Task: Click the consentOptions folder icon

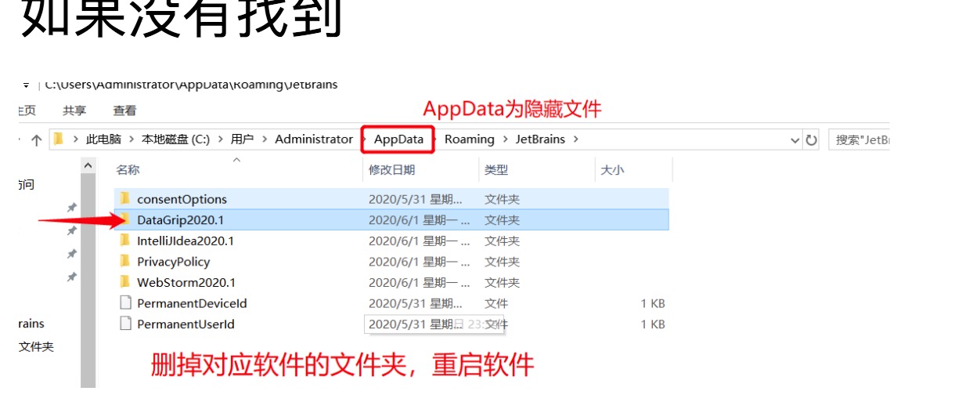Action: coord(125,198)
